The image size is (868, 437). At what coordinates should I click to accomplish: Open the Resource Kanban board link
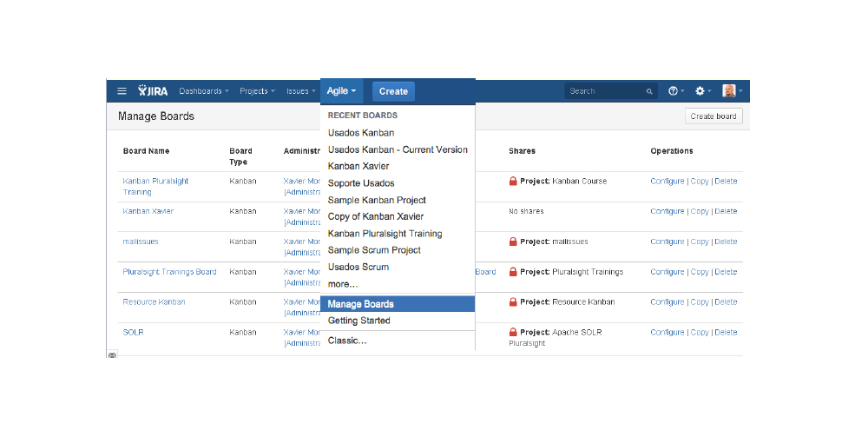click(154, 301)
